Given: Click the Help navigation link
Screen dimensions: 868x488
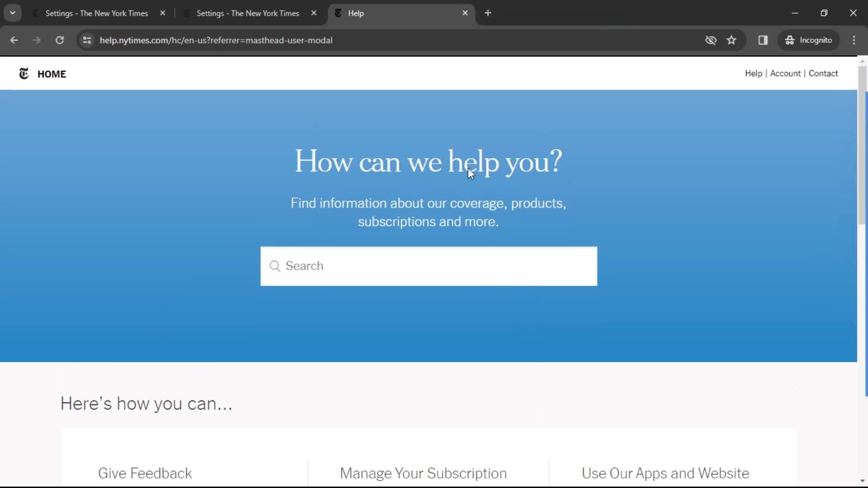Looking at the screenshot, I should 753,73.
